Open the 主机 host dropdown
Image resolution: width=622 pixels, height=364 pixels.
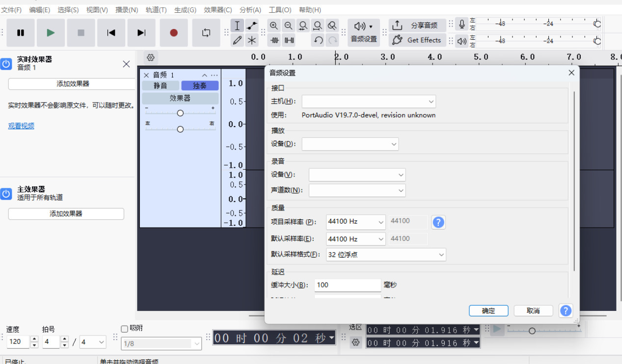pyautogui.click(x=369, y=102)
